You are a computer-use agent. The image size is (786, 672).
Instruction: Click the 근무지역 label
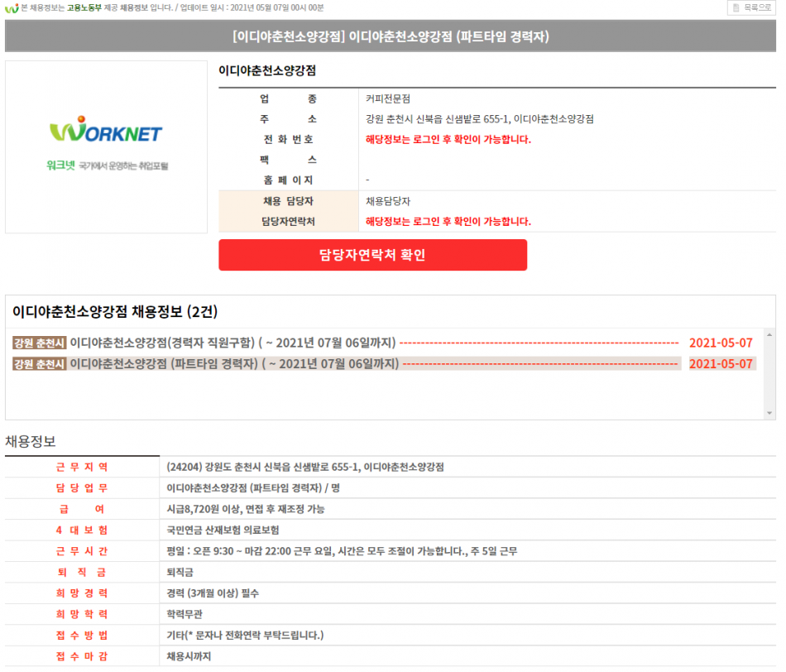82,468
